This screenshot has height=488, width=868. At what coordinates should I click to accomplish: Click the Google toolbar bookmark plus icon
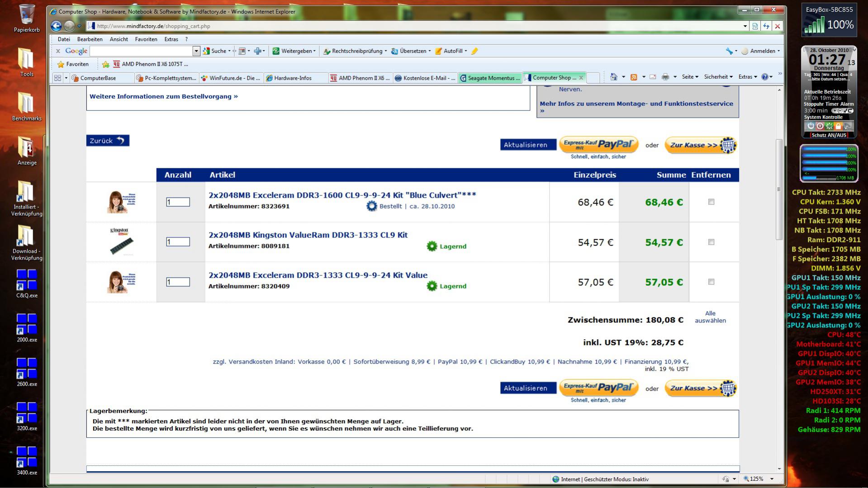click(257, 51)
